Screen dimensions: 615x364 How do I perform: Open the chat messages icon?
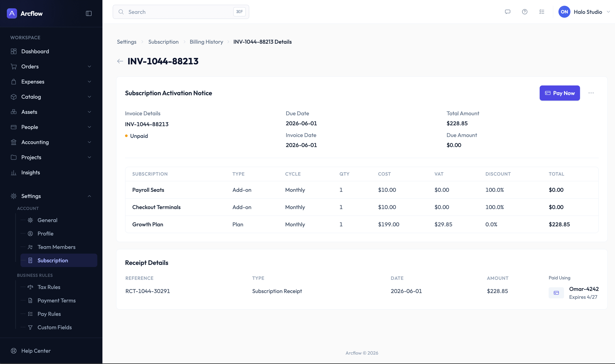tap(507, 12)
